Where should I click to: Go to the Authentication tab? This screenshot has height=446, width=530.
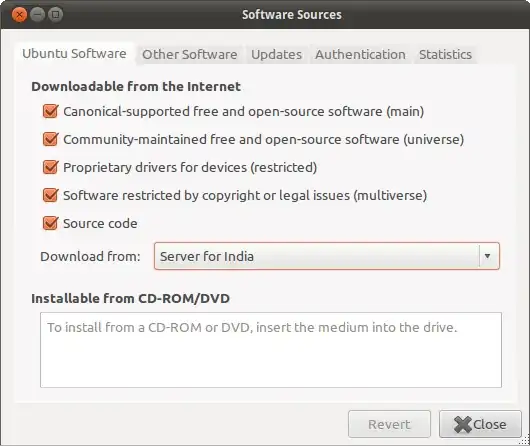(360, 54)
